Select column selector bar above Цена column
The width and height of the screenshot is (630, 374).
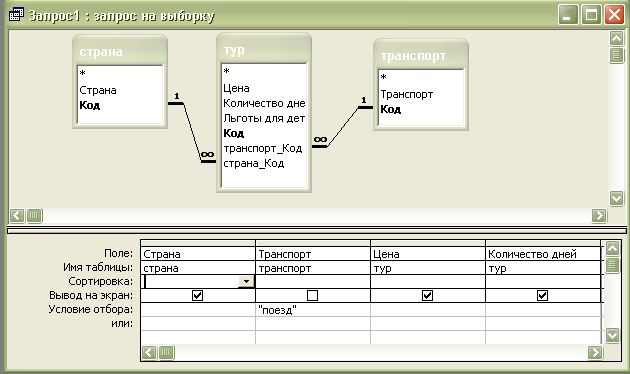click(428, 243)
